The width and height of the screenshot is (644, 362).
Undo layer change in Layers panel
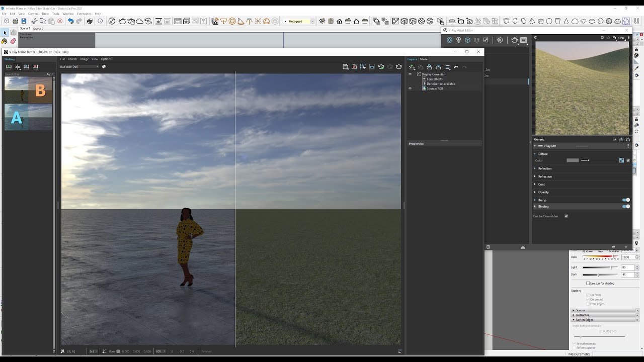tap(456, 67)
